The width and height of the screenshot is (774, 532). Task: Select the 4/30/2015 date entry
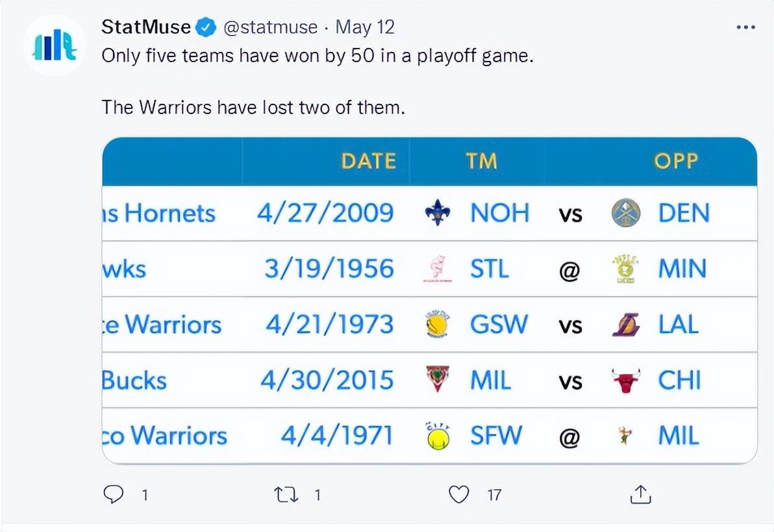pyautogui.click(x=327, y=380)
